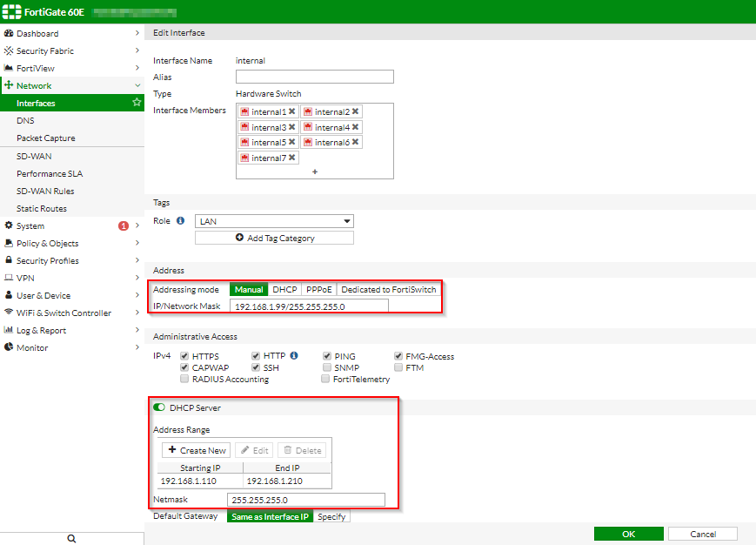Image resolution: width=756 pixels, height=545 pixels.
Task: Click inside the Alias input field
Action: coord(313,77)
